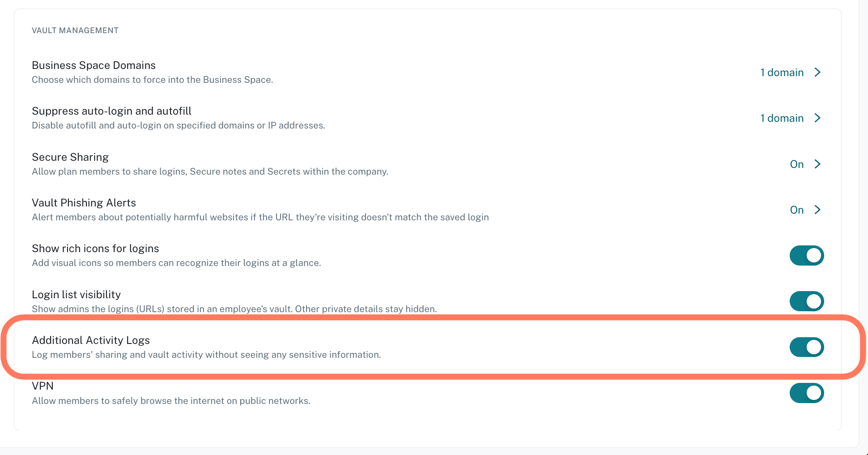868x455 pixels.
Task: Click On status for Vault Phishing Alerts
Action: [x=797, y=210]
